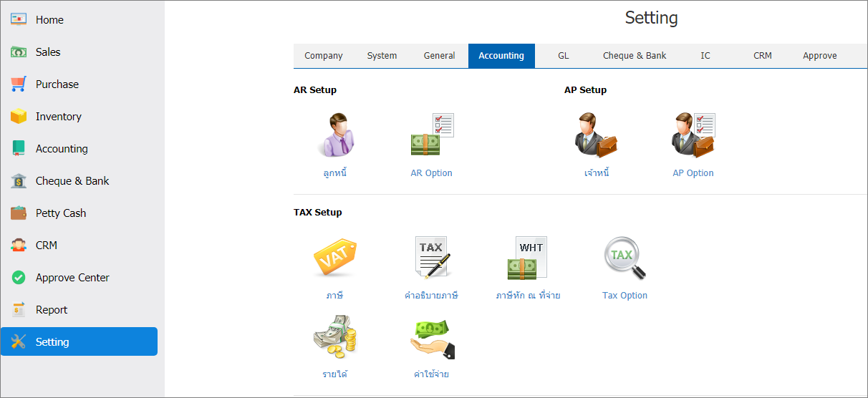Screen dimensions: 868x398
Task: Click the TAX Setup section heading
Action: [318, 213]
